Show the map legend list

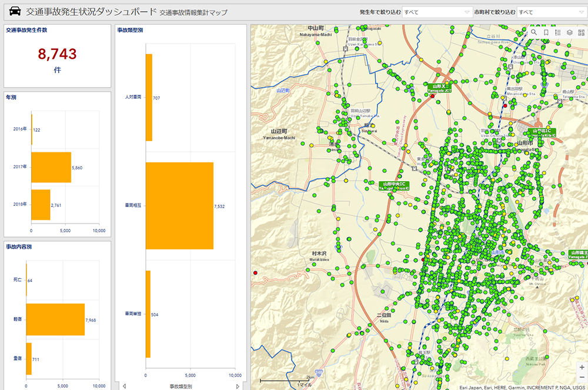pos(558,33)
